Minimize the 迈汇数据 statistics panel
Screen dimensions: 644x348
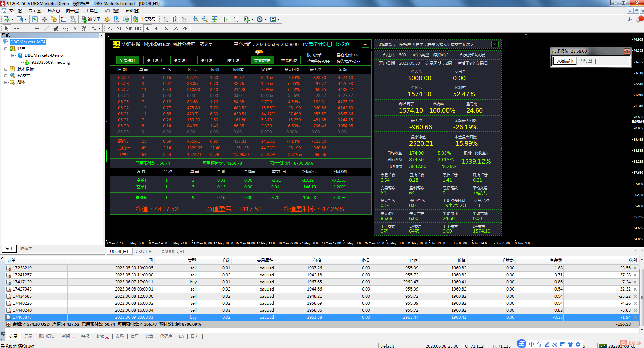[365, 44]
